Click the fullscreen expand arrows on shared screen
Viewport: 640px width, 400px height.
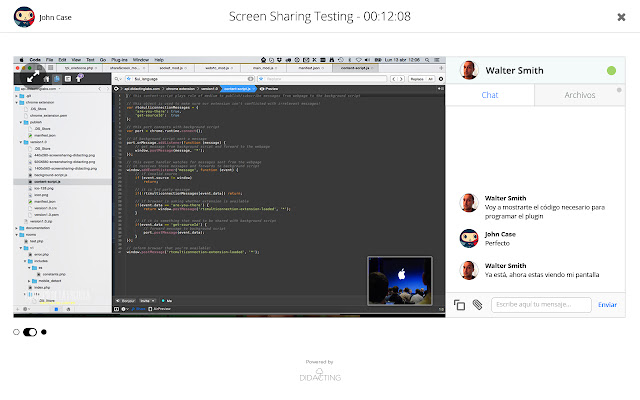33,76
